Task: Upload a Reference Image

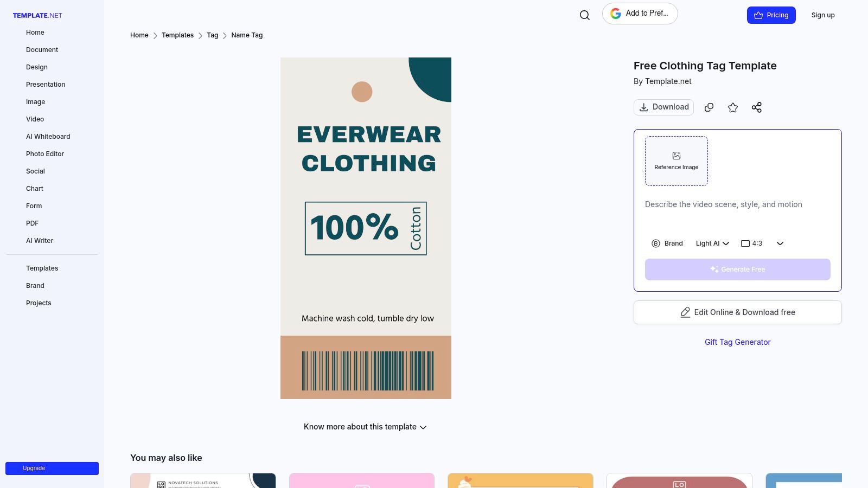Action: pos(676,161)
